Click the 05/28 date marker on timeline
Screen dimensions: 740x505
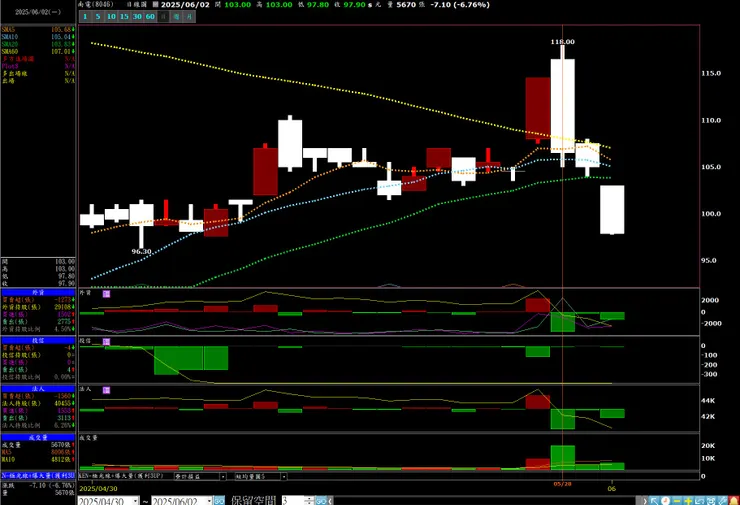[x=562, y=484]
